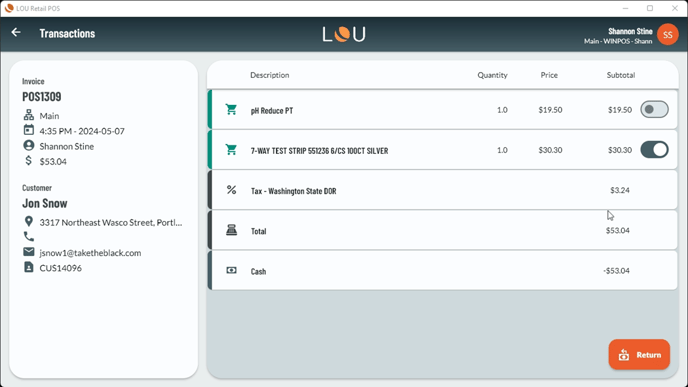The width and height of the screenshot is (688, 387).
Task: Click the location tree icon beside Main
Action: pyautogui.click(x=29, y=115)
